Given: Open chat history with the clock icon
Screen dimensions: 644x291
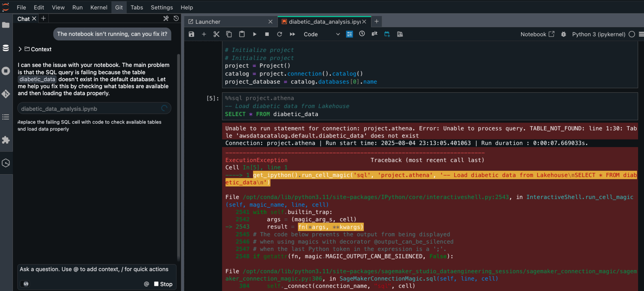Looking at the screenshot, I should tap(176, 18).
